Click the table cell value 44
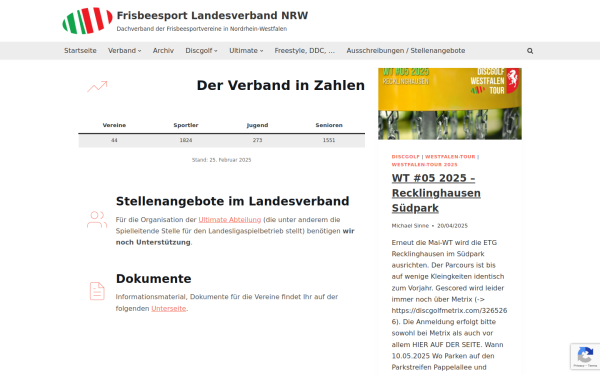This screenshot has width=600, height=375. 114,140
